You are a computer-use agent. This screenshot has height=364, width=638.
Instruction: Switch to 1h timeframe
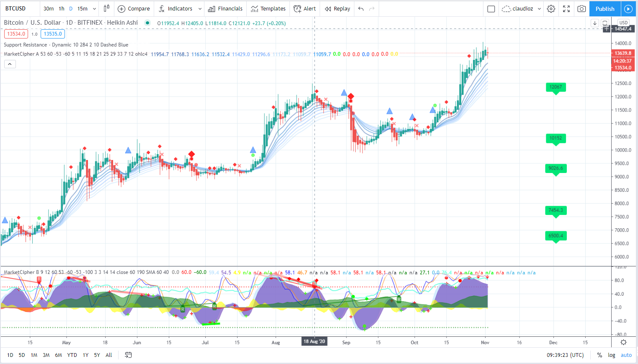[62, 8]
